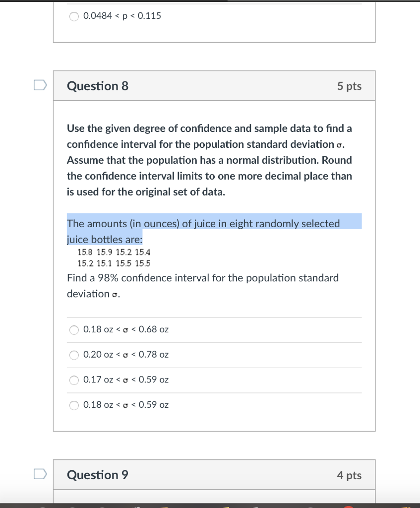
Task: Click data row 15.8 15.9 15.2 15.4
Action: (x=114, y=252)
